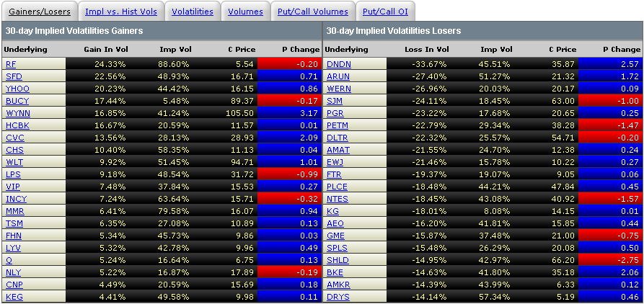This screenshot has height=304, width=644.
Task: Open the RF ticker link
Action: point(11,64)
